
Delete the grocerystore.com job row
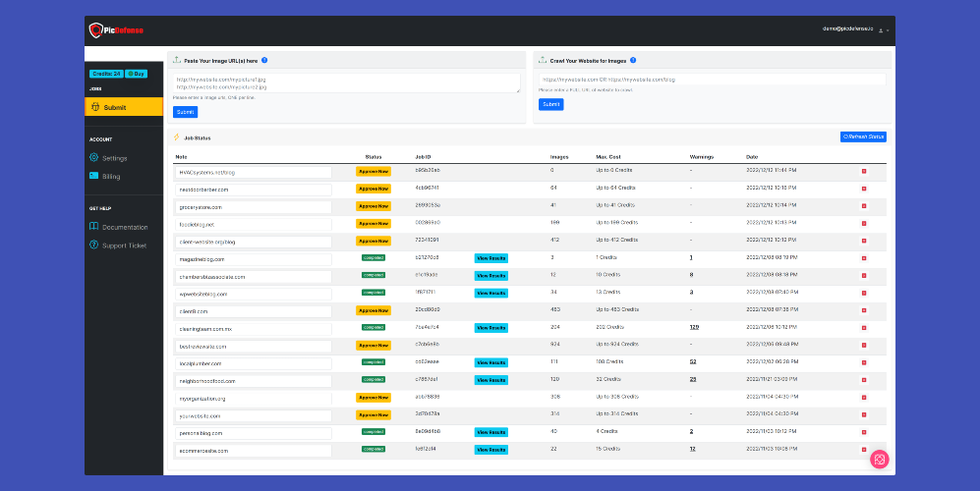pyautogui.click(x=864, y=205)
